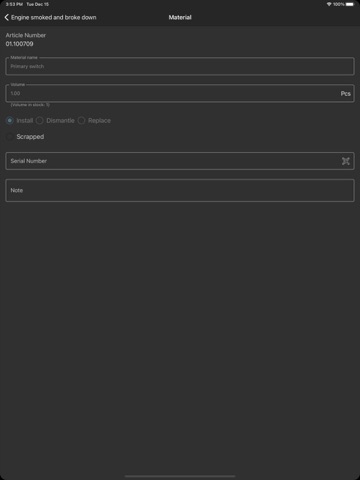Tap the serial number barcode scan icon
Screen dimensions: 360x480
[346, 161]
